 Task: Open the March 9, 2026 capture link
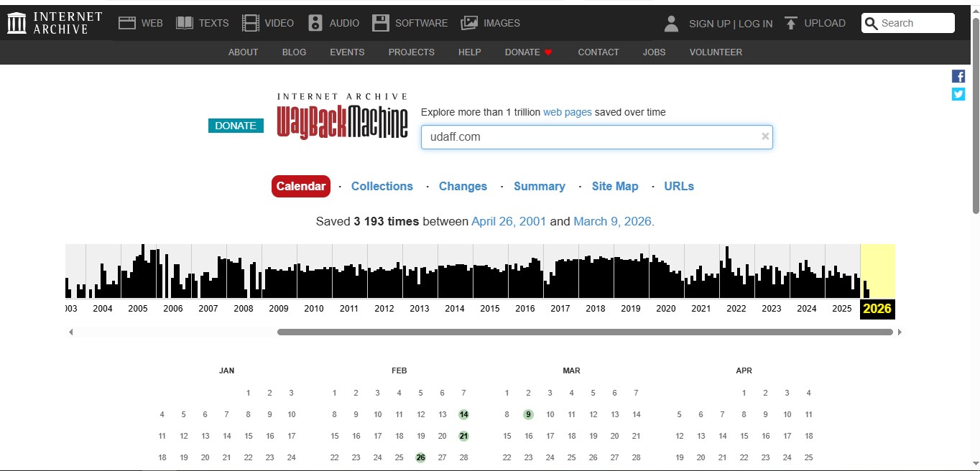coord(614,221)
